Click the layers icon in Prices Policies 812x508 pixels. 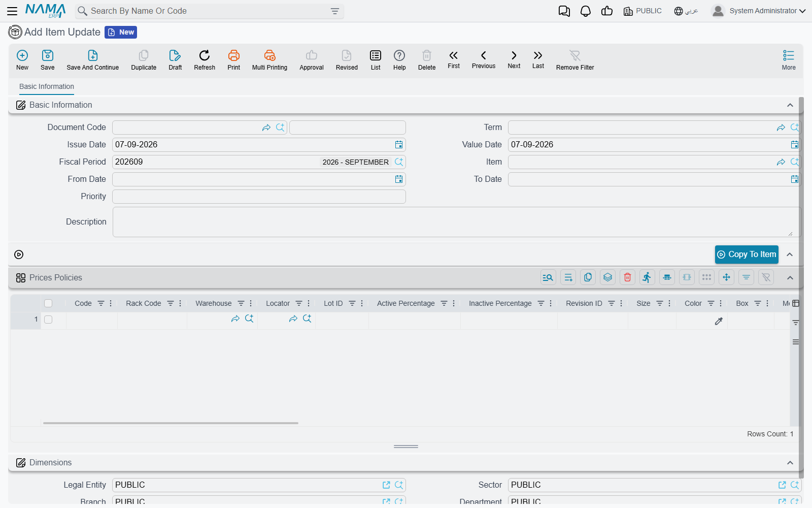(x=607, y=277)
